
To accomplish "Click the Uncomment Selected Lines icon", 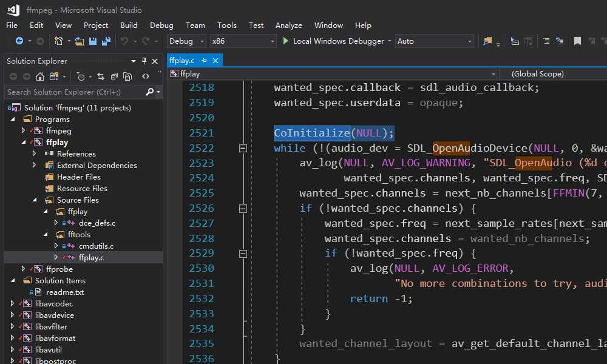I will pyautogui.click(x=560, y=41).
